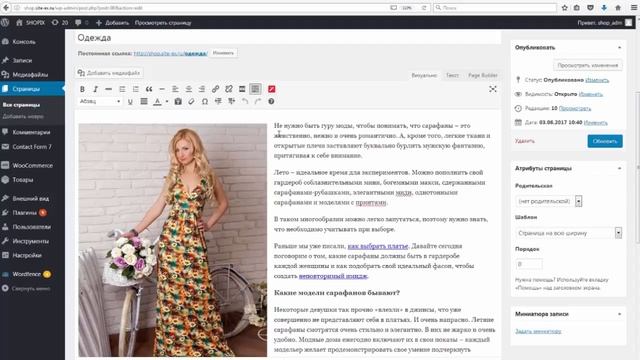Click Задать миниатюру link
This screenshot has height=360, width=640.
point(538,331)
